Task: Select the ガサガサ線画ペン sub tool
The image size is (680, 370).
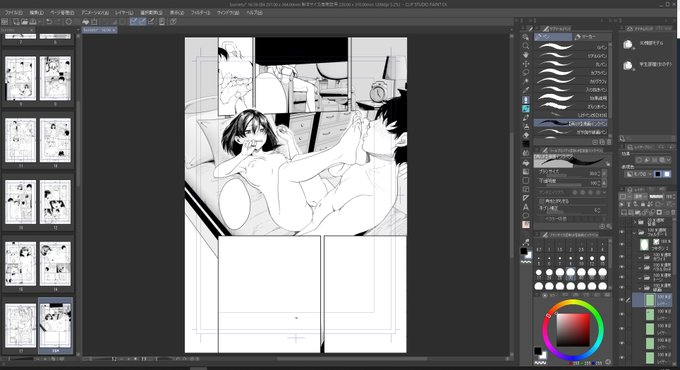Action: 571,131
